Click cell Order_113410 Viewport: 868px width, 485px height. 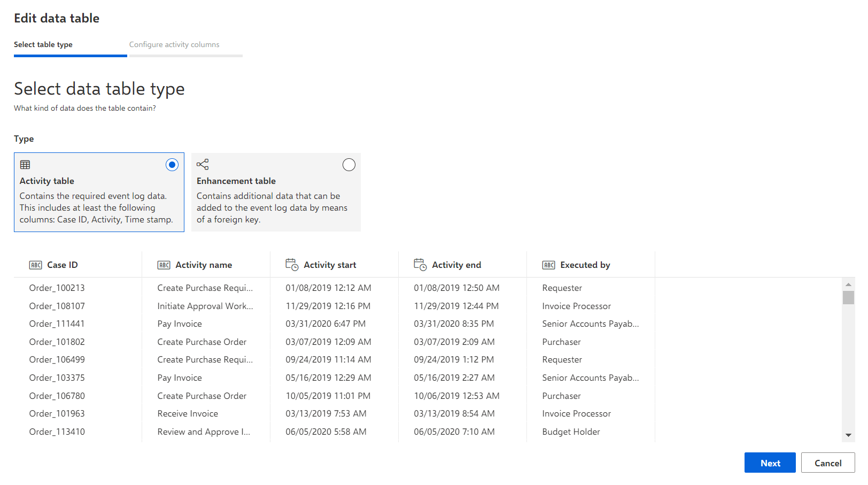coord(57,432)
